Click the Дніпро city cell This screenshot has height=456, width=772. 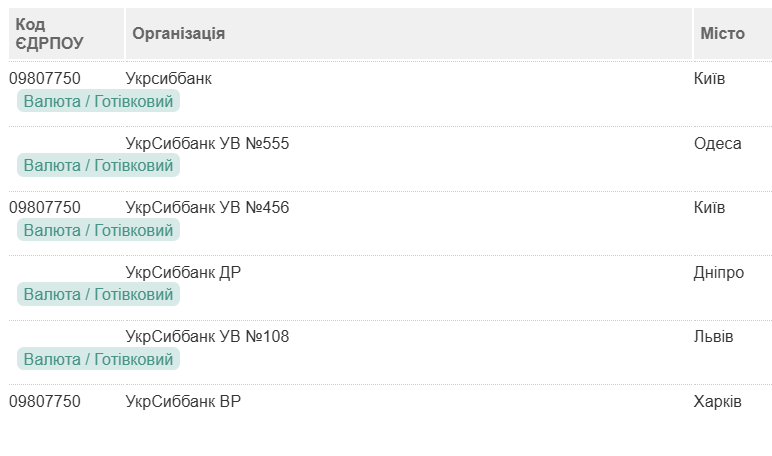pyautogui.click(x=719, y=272)
